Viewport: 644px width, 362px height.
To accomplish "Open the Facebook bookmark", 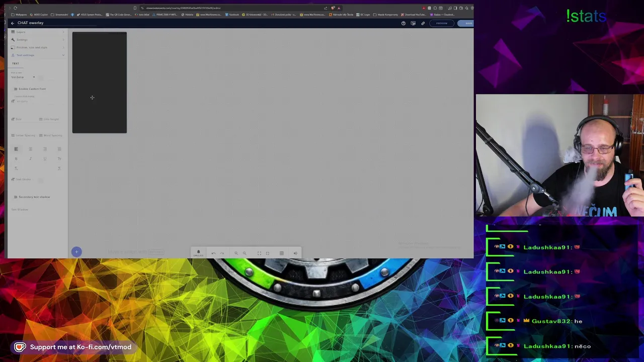I will 232,15.
